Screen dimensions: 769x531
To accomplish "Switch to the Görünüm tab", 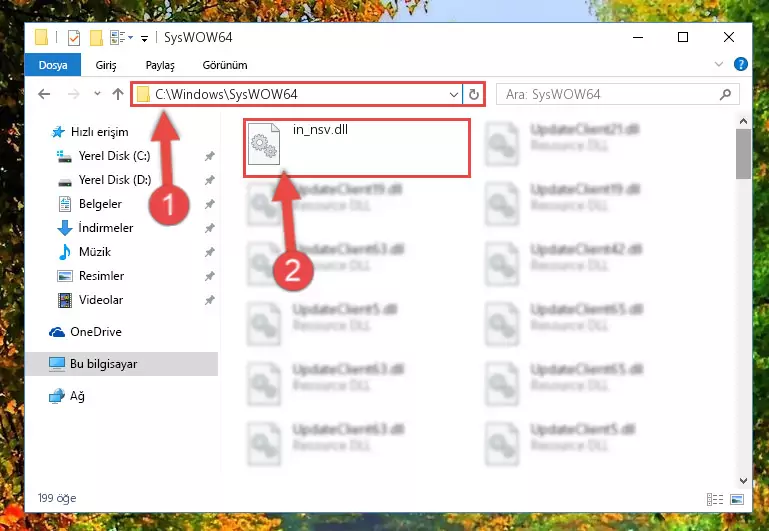I will [x=225, y=65].
